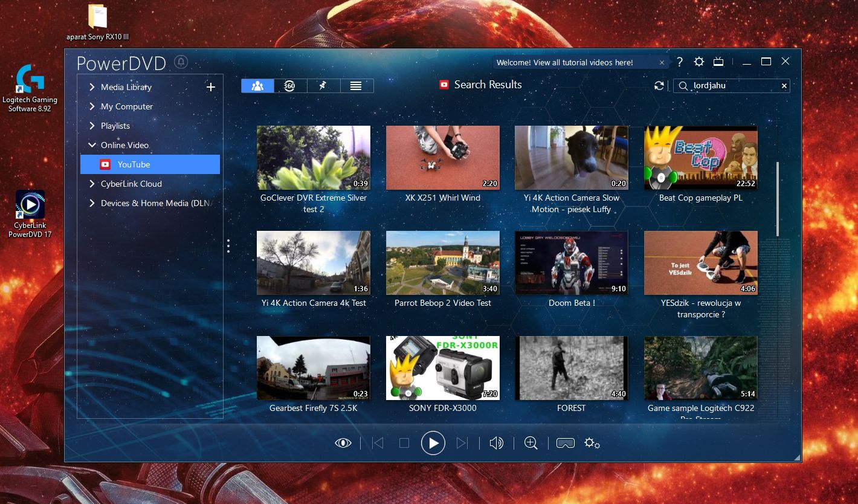This screenshot has height=504, width=858.
Task: Open Yi 4K Action Camera 4k Test thumbnail
Action: point(314,263)
